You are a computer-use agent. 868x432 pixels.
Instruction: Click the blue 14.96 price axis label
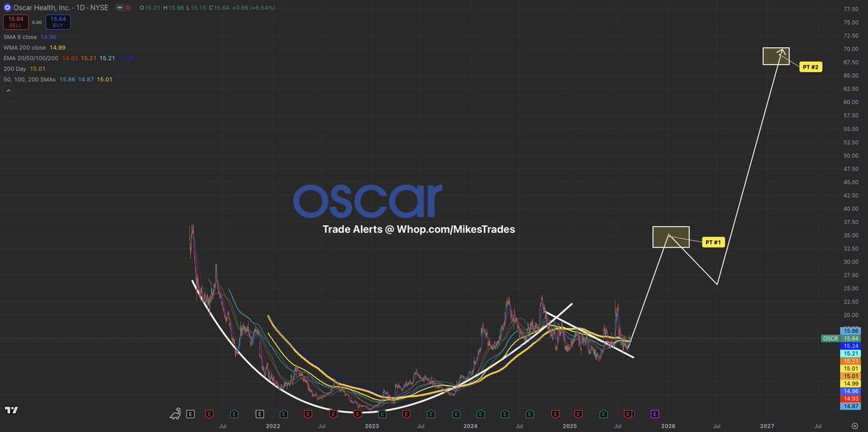849,391
